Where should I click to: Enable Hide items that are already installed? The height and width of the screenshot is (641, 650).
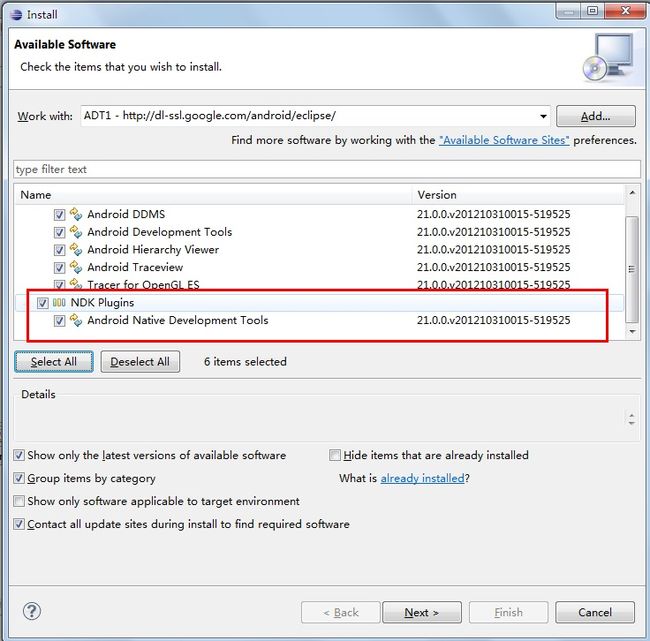click(x=335, y=455)
